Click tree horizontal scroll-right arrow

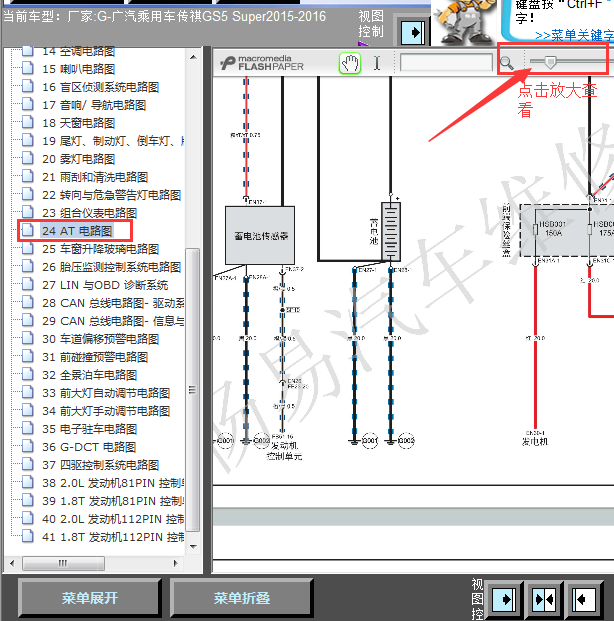pyautogui.click(x=175, y=563)
